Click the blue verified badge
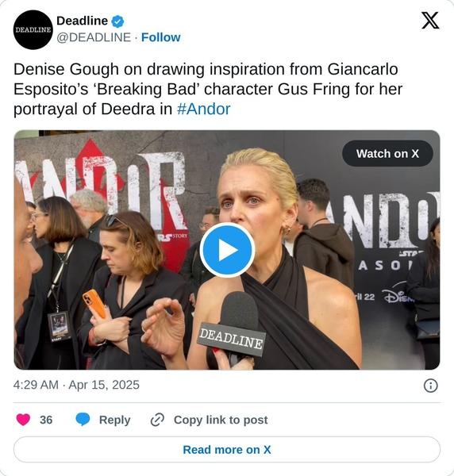Viewport: 454px width, 476px height. (x=117, y=21)
